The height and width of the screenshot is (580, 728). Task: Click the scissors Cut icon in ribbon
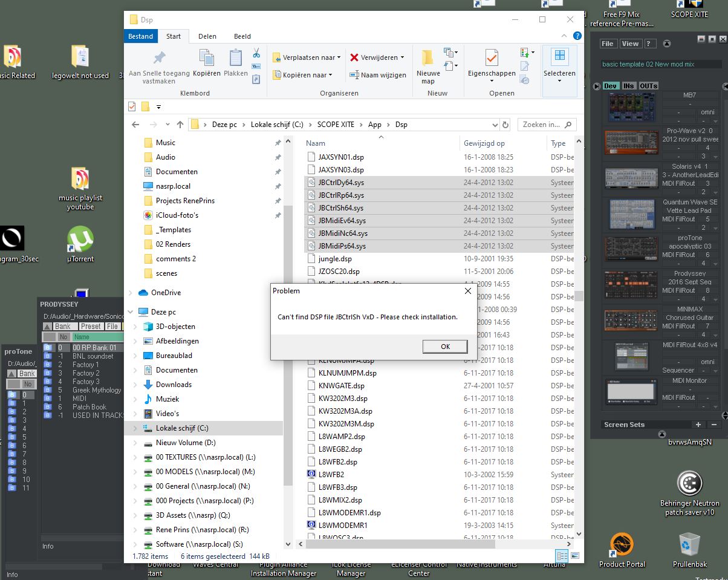coord(256,53)
